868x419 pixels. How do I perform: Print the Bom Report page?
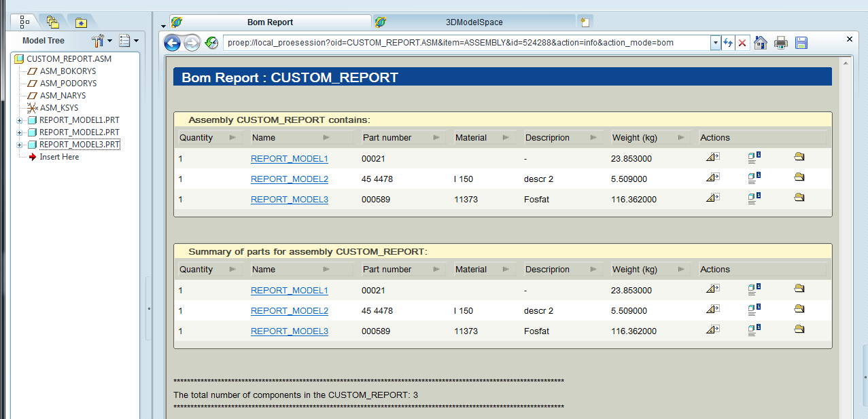[781, 43]
